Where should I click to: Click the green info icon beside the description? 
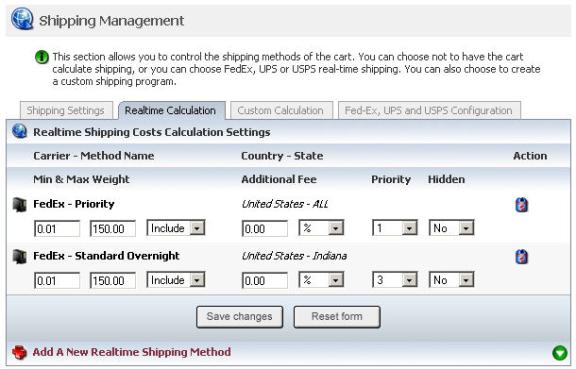point(42,57)
